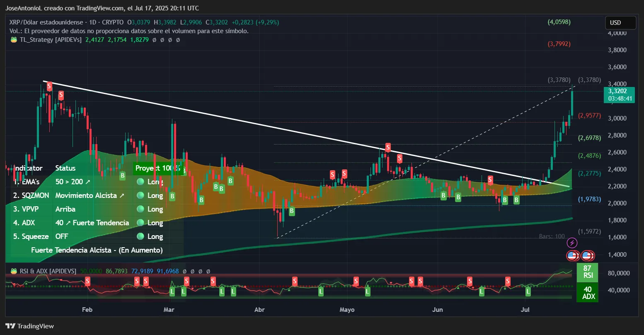Click the green status dot in ADX row
644x335 pixels.
pyautogui.click(x=140, y=223)
